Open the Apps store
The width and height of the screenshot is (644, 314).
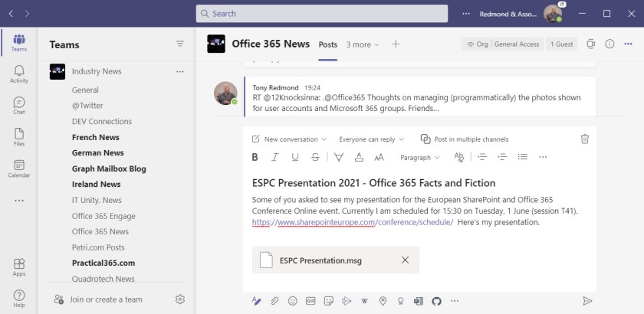(x=19, y=267)
